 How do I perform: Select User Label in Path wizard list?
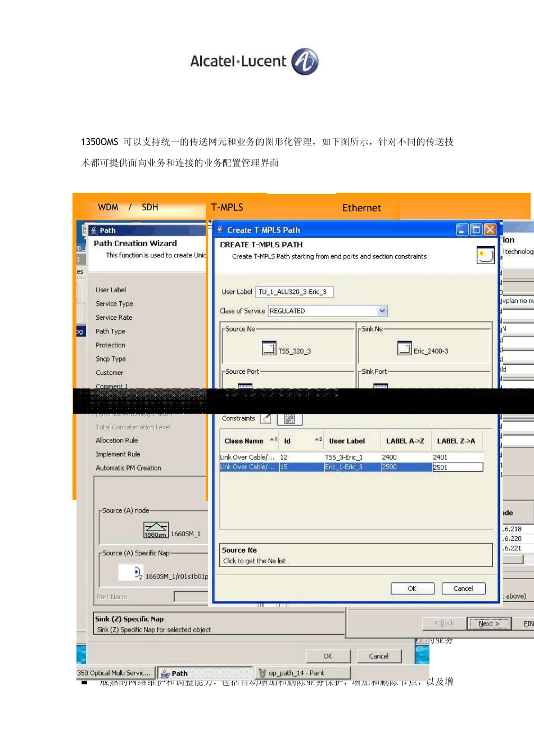111,290
